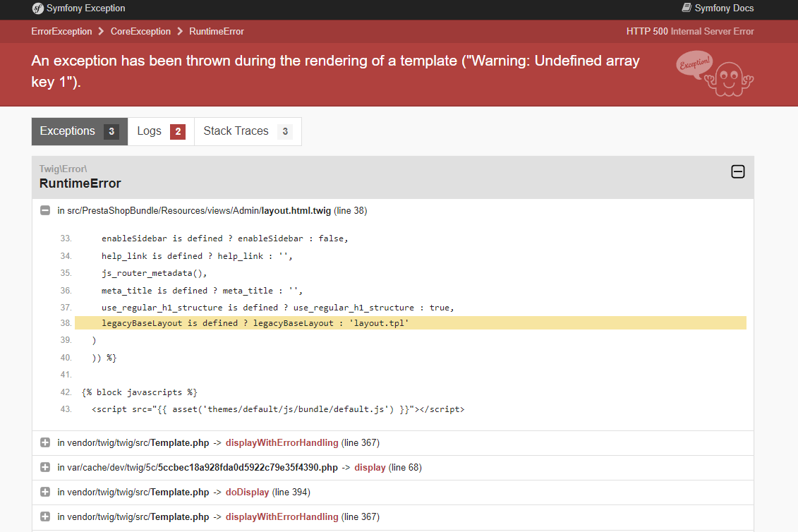The height and width of the screenshot is (532, 798).
Task: Expand the displayWithErrorHandling line 367 trace
Action: click(45, 443)
